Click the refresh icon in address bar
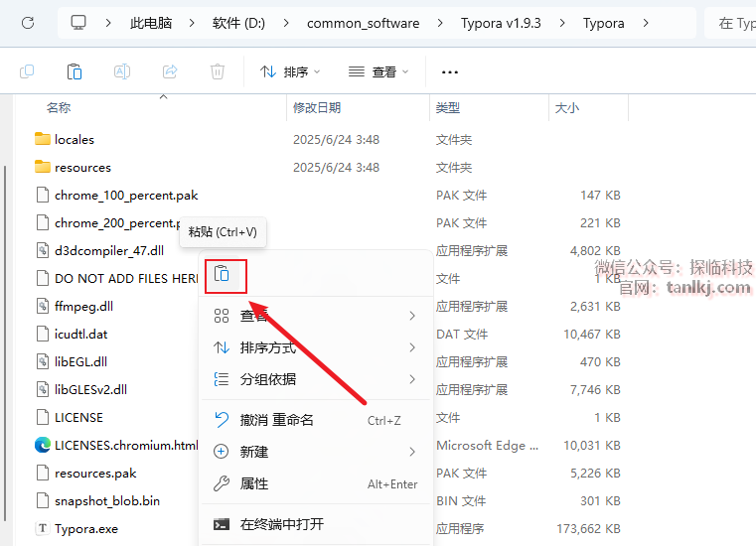This screenshot has width=756, height=546. tap(28, 23)
